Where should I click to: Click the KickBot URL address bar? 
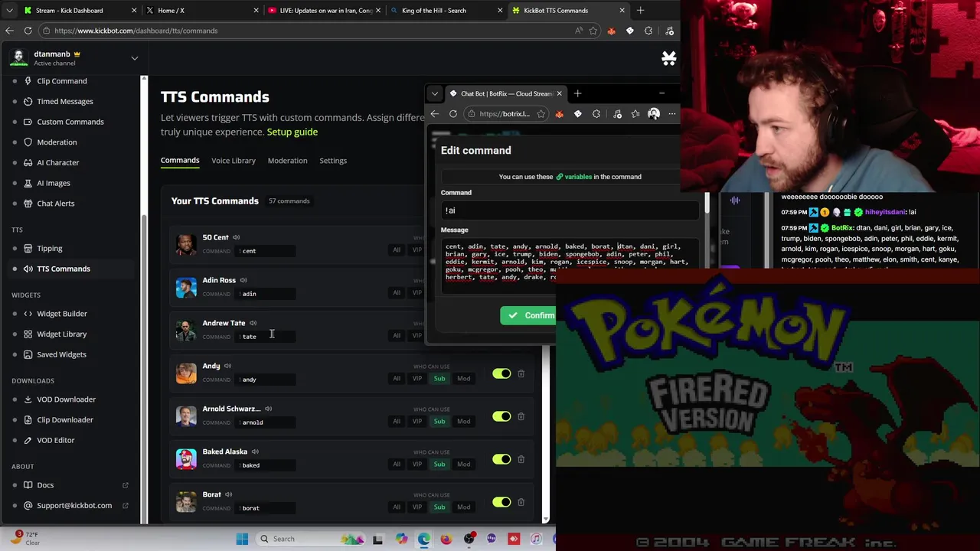[x=306, y=31]
